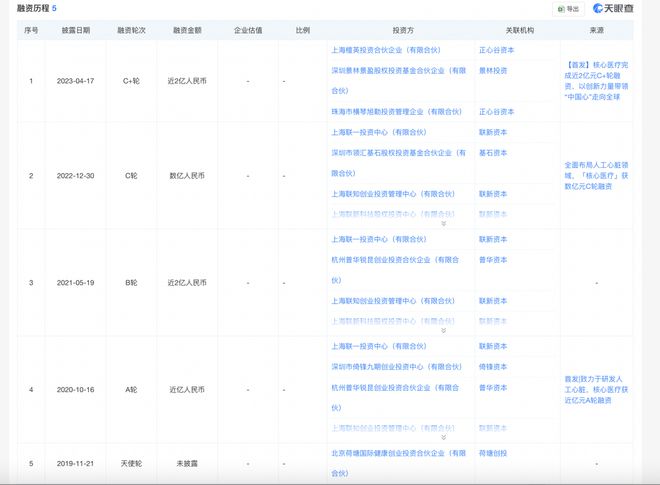This screenshot has height=485, width=660.
Task: Click the 融资轮次 column header
Action: [131, 30]
